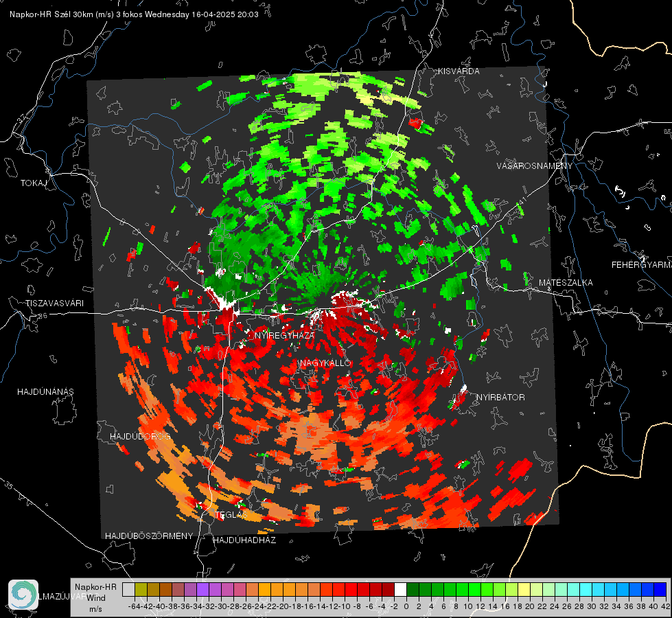Screen dimensions: 672x618
Task: Click the TOKAJ city label
Action: 34,183
